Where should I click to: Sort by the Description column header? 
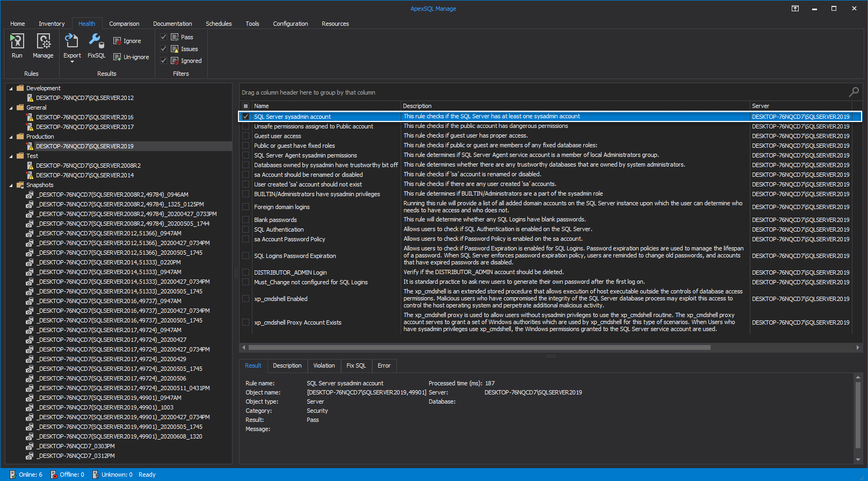click(x=575, y=106)
